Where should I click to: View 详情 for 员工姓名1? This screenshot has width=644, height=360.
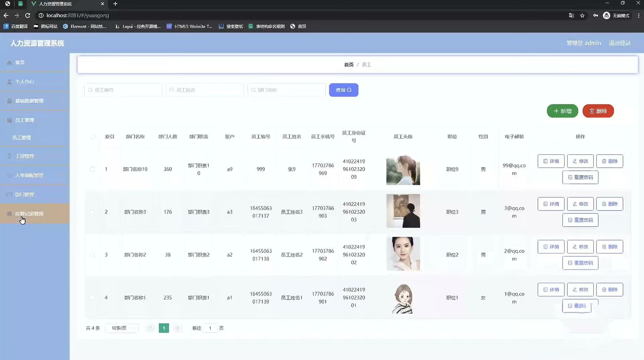coord(551,289)
